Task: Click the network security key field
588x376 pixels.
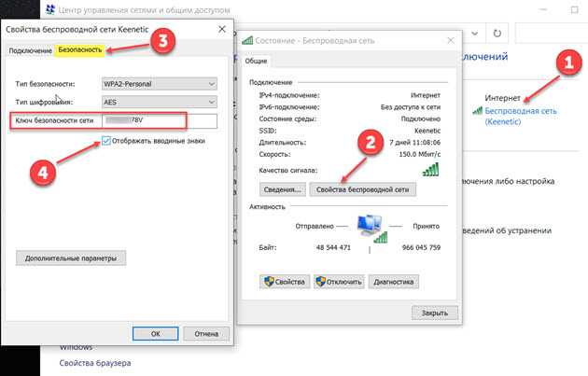Action: (160, 120)
